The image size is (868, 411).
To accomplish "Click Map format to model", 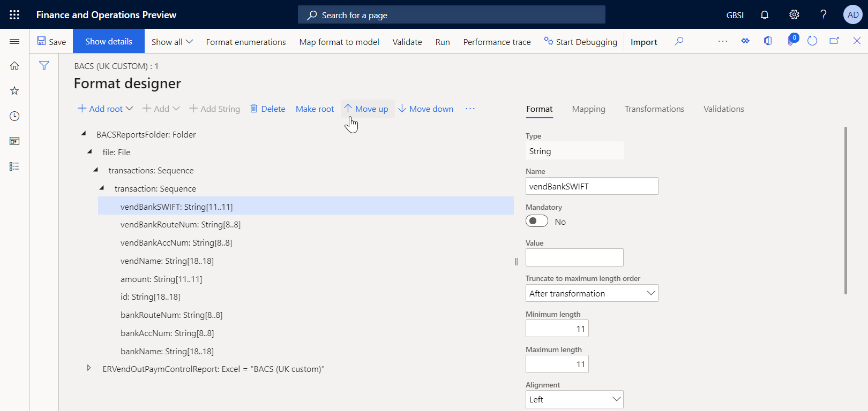I will point(339,42).
